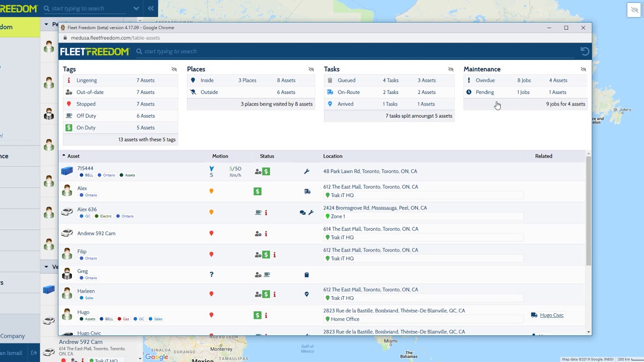The height and width of the screenshot is (362, 644).
Task: Select the Lingering tag row
Action: pos(120,80)
